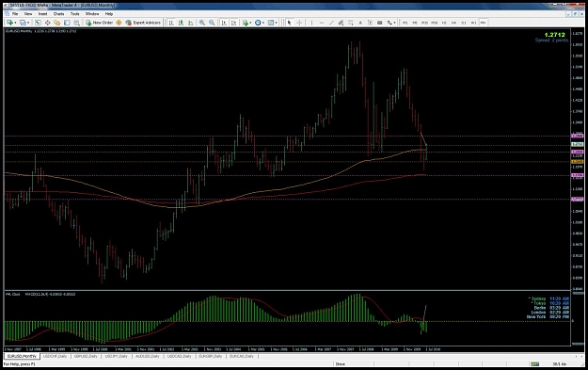Open the File menu

coord(15,13)
